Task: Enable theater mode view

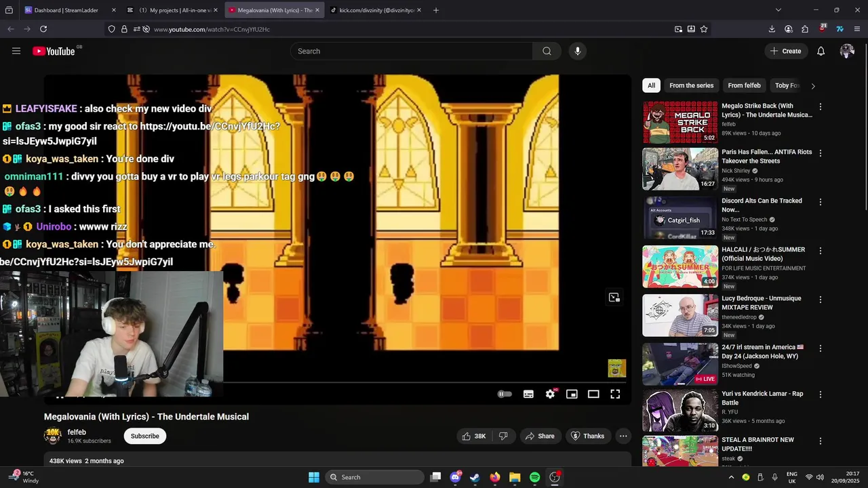Action: tap(593, 394)
